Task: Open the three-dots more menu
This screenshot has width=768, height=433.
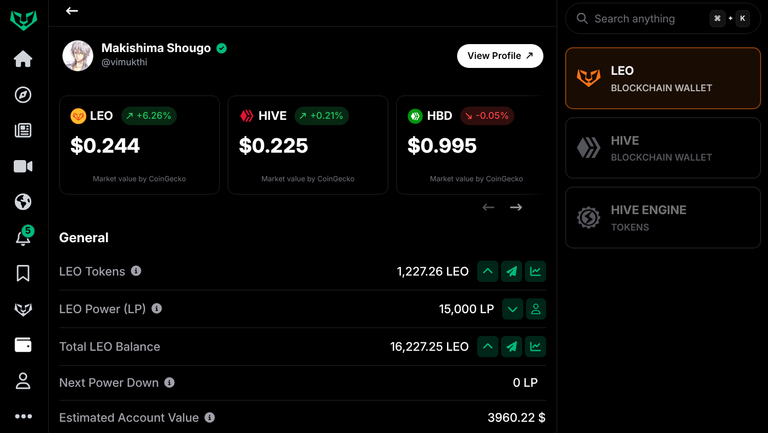Action: (x=23, y=416)
